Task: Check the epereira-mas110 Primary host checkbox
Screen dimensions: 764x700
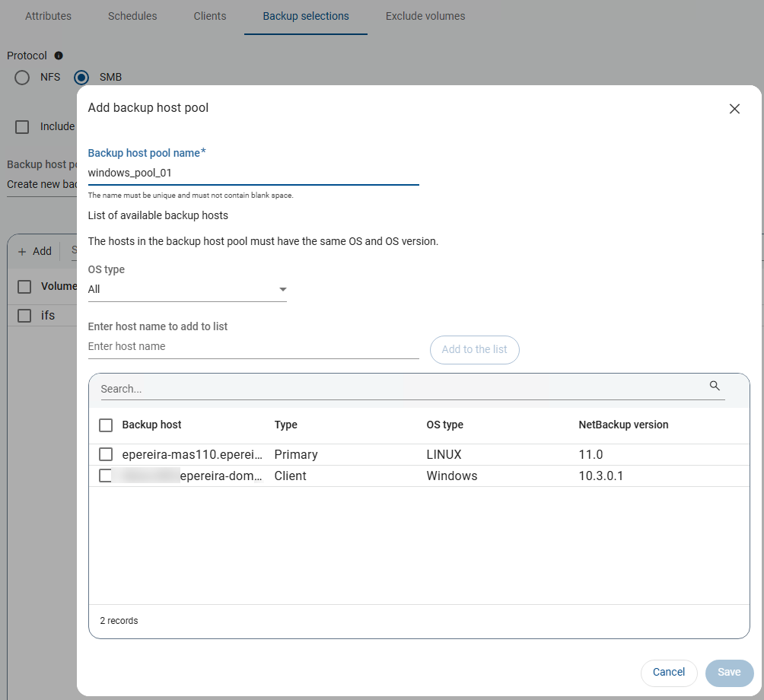Action: (106, 454)
